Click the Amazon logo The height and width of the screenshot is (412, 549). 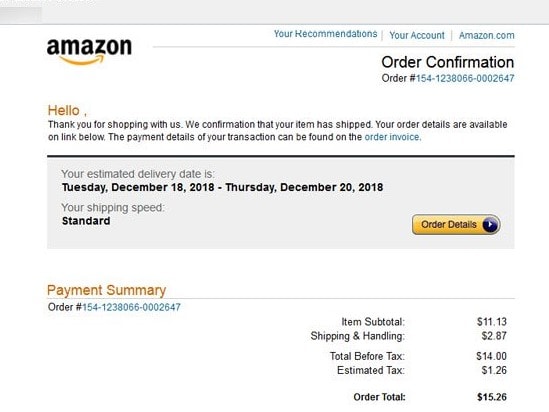89,51
